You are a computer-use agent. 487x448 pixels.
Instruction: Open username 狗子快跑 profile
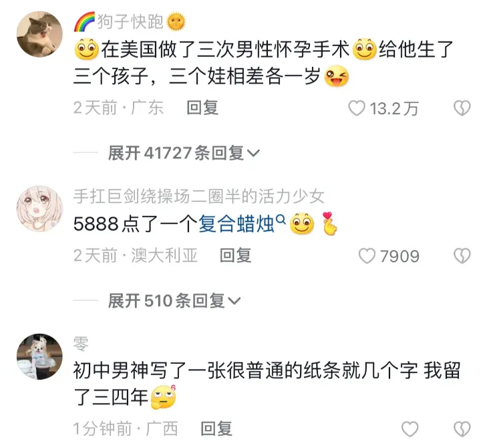[130, 22]
